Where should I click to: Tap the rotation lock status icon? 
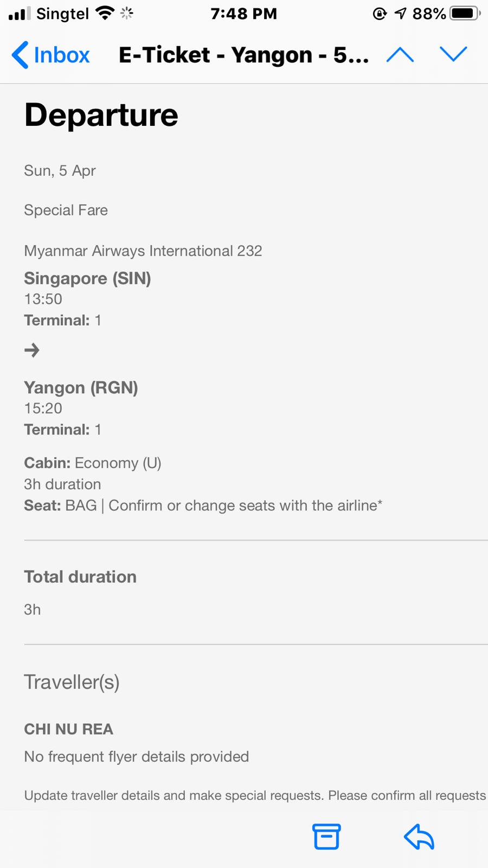click(380, 13)
